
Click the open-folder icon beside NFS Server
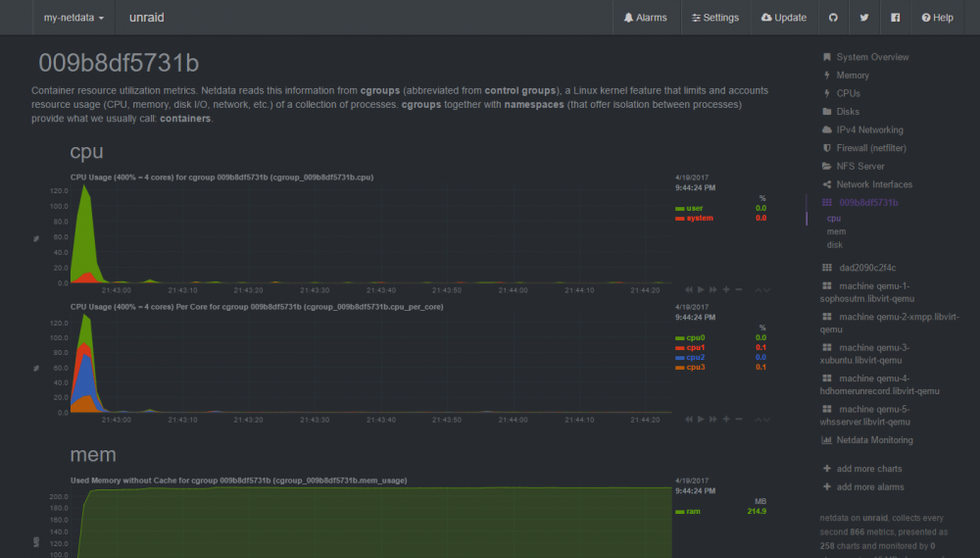(827, 167)
